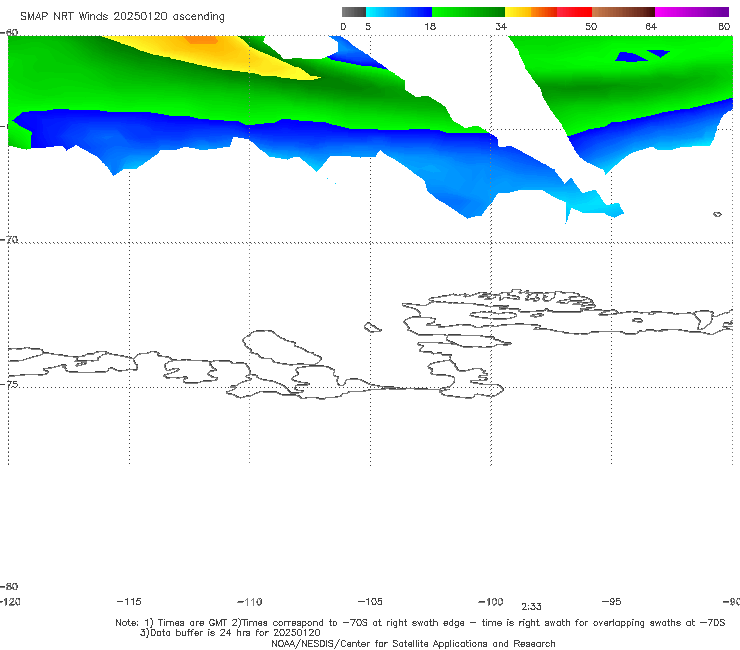Click the latitude label '-80'
The image size is (740, 650).
click(9, 587)
